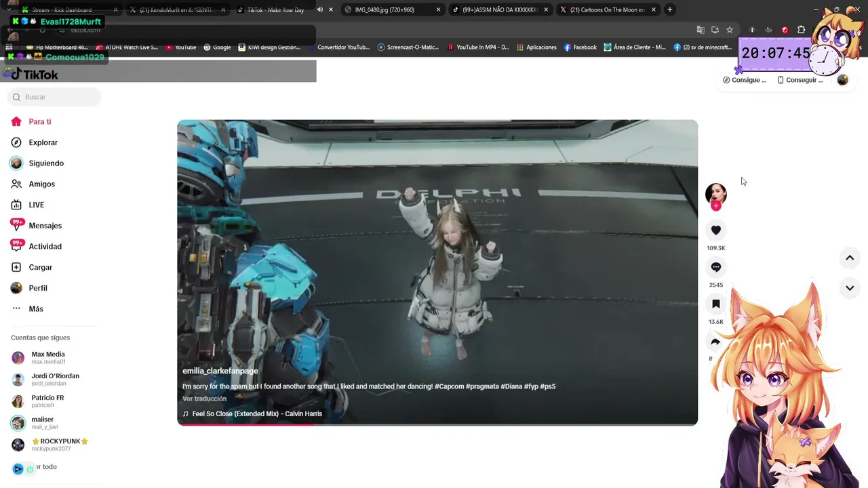Save the video with the bookmark icon

pos(715,304)
